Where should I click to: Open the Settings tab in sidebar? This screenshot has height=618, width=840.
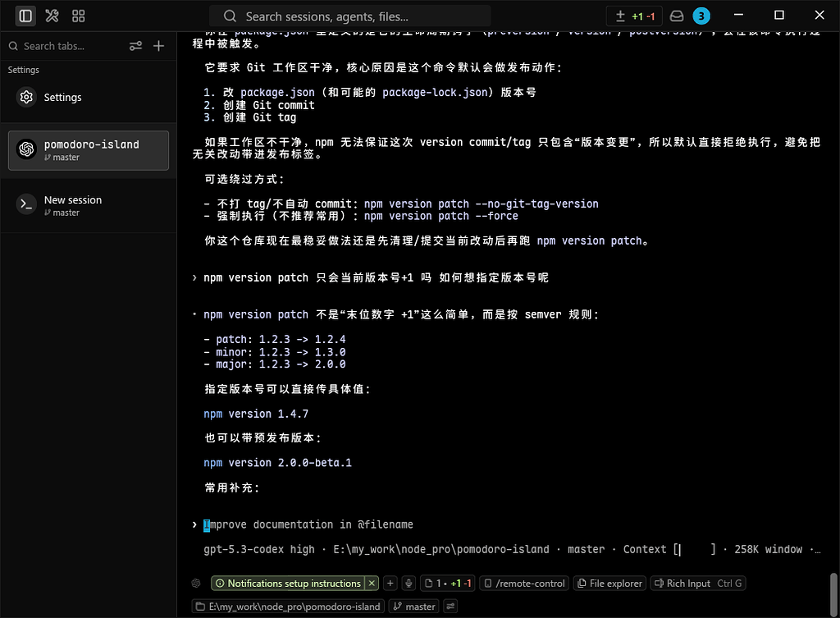click(x=89, y=97)
